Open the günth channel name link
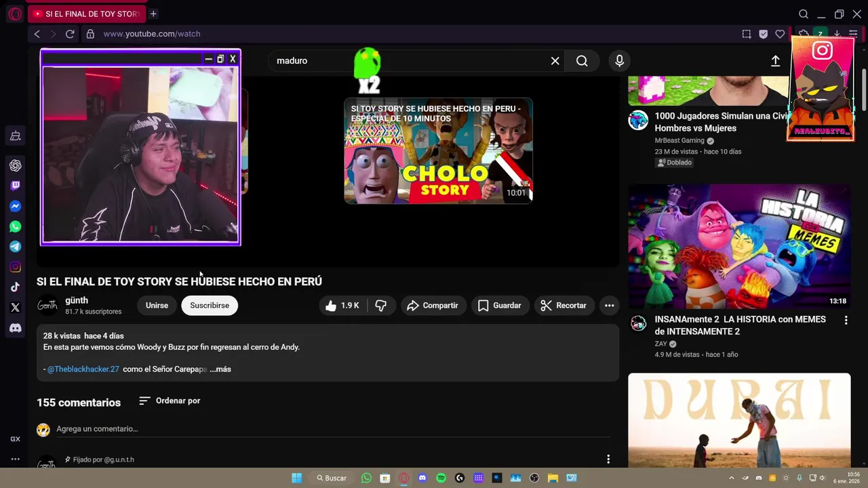868x488 pixels. point(77,300)
